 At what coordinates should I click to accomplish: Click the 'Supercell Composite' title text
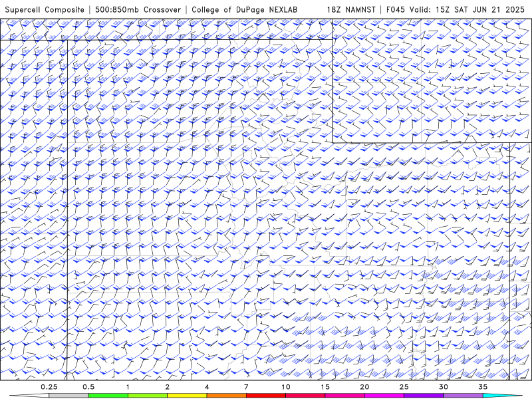point(45,10)
